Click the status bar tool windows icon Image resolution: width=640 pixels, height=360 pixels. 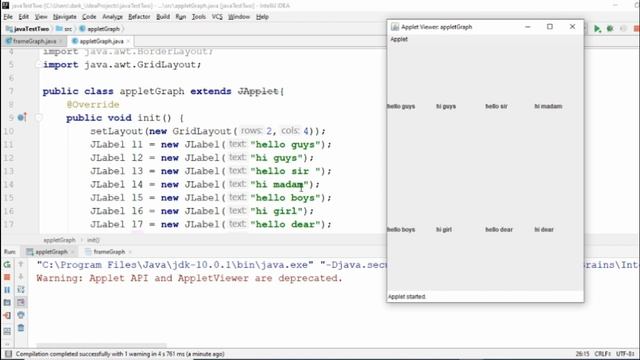8,354
